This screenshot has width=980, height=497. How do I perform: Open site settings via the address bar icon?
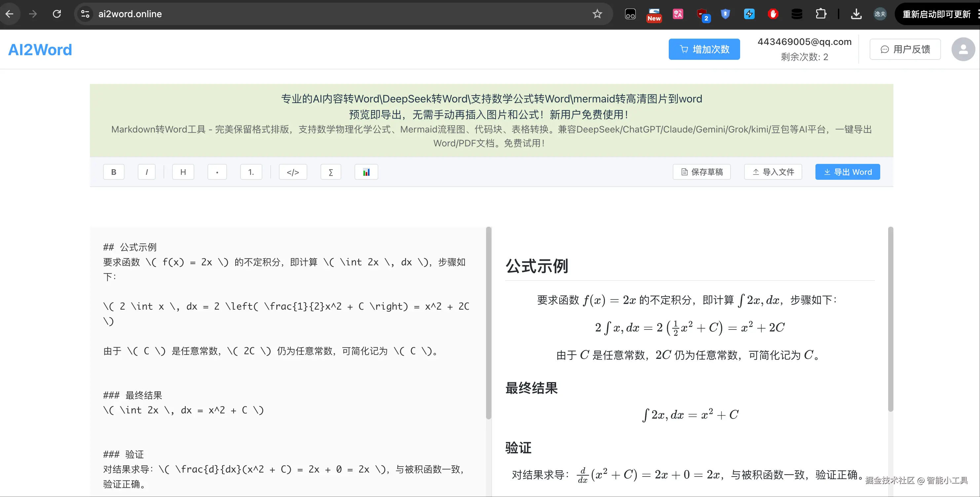pyautogui.click(x=85, y=14)
